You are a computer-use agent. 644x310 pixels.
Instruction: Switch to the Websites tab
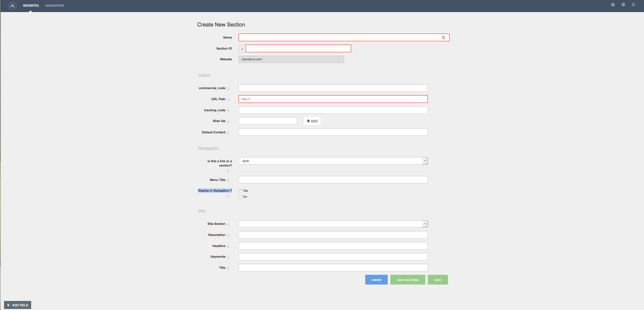click(31, 6)
